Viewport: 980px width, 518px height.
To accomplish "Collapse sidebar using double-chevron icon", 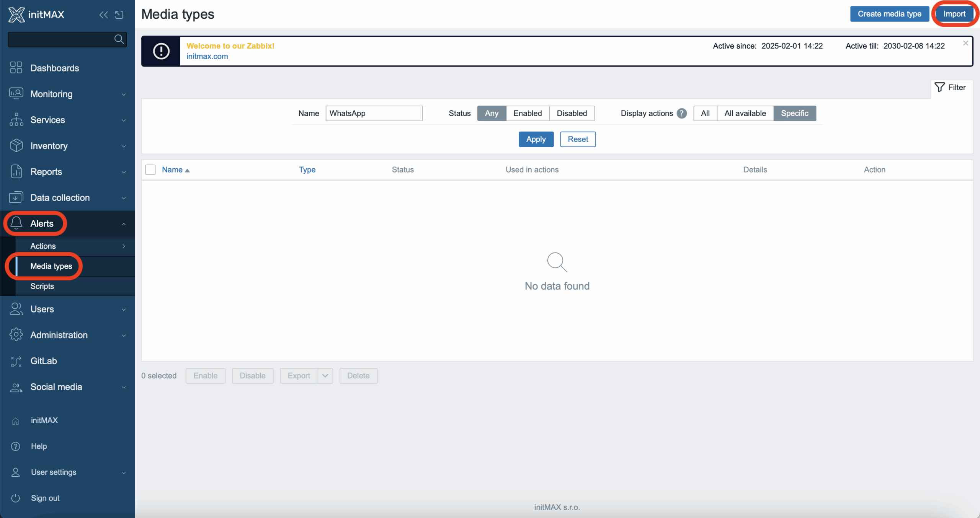I will tap(103, 15).
